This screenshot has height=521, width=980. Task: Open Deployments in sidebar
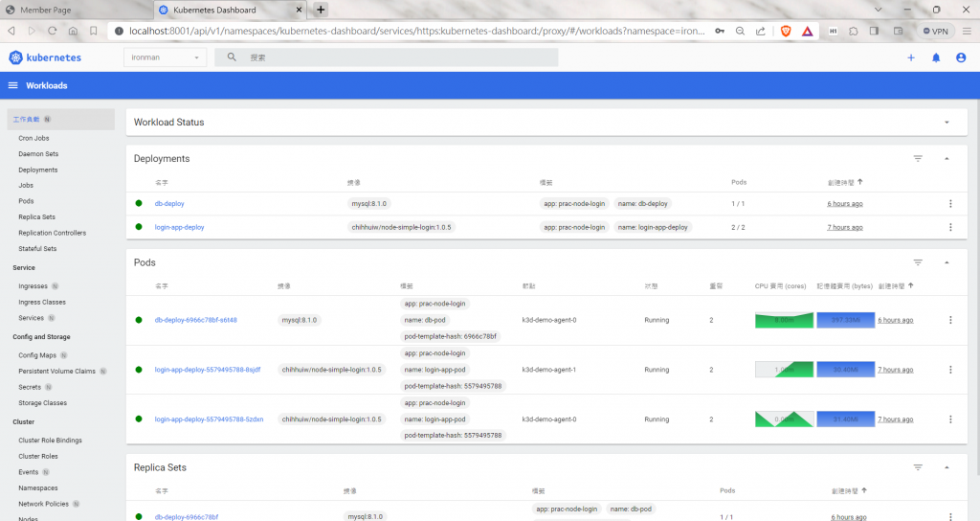37,170
